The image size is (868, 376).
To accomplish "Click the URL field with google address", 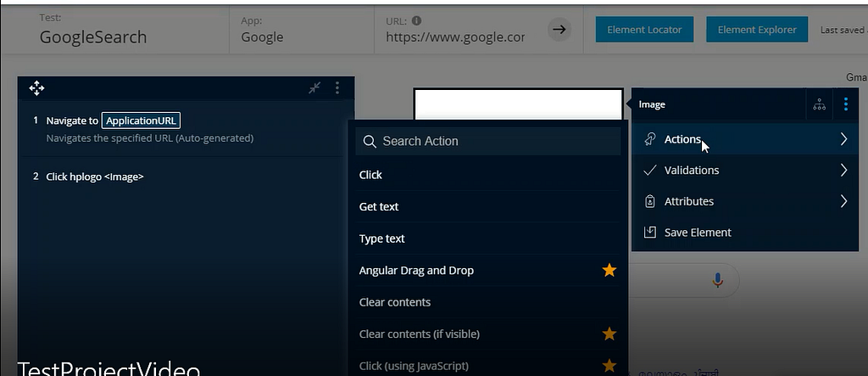I will (455, 37).
